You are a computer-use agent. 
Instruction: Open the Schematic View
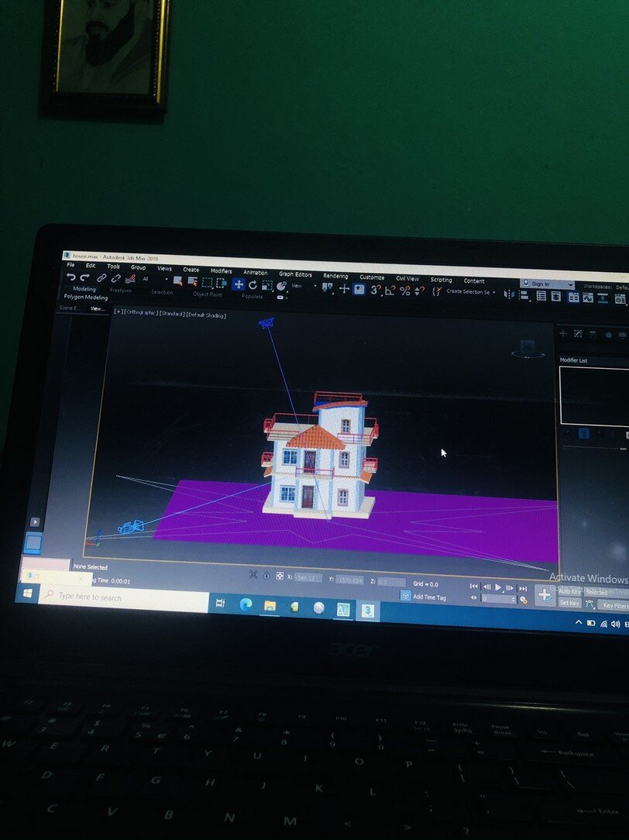pyautogui.click(x=603, y=298)
